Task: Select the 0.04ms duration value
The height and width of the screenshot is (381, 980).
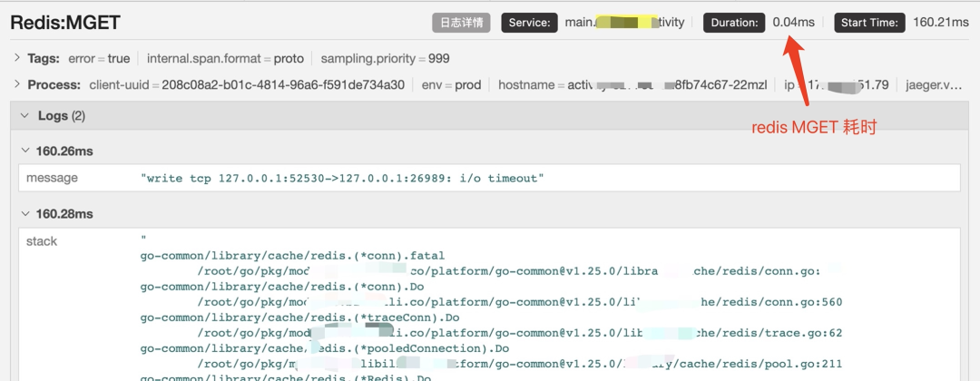Action: tap(794, 23)
